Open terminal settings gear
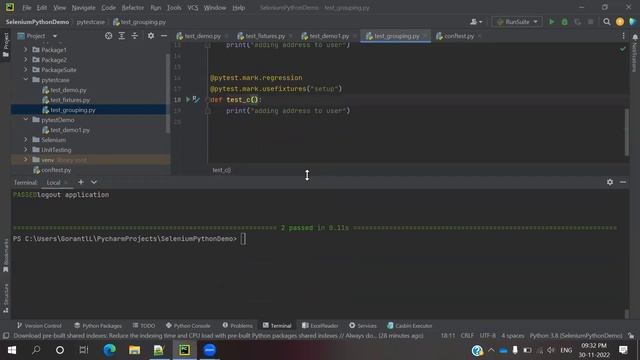Screen dimensions: 640x360 (x=610, y=182)
